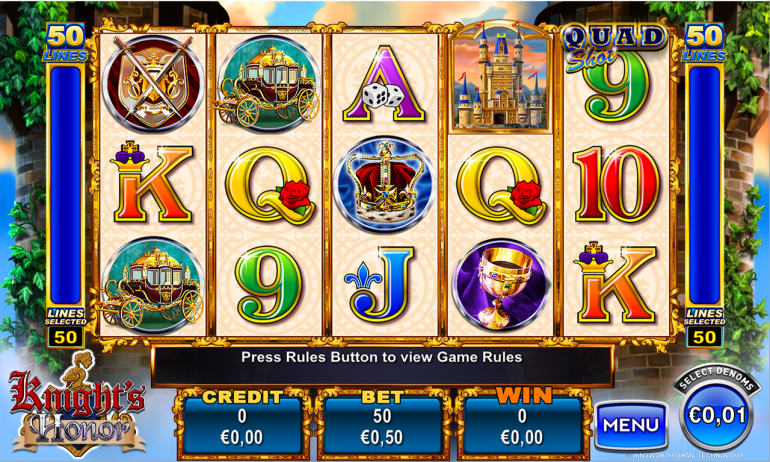Open the MENU button
This screenshot has width=770, height=462.
click(x=631, y=425)
